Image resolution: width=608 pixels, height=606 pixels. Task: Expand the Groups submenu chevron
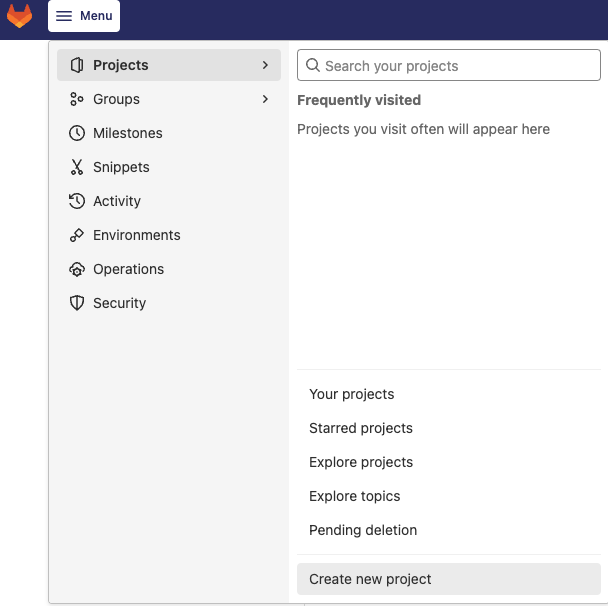pos(265,99)
